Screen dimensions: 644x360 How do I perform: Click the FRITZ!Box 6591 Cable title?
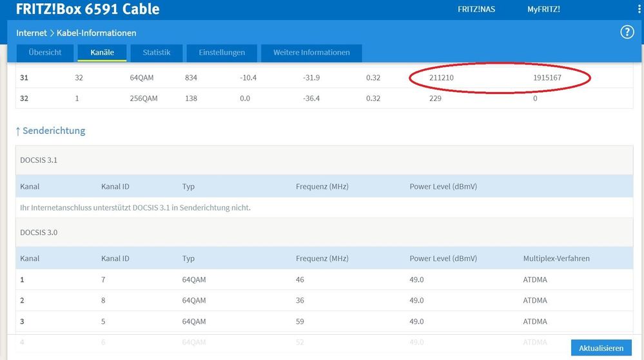point(88,9)
